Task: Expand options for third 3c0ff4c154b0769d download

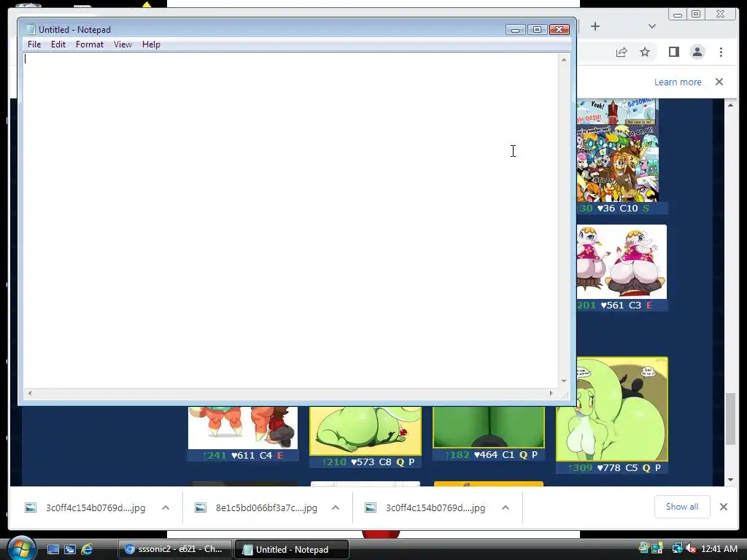Action: click(506, 507)
